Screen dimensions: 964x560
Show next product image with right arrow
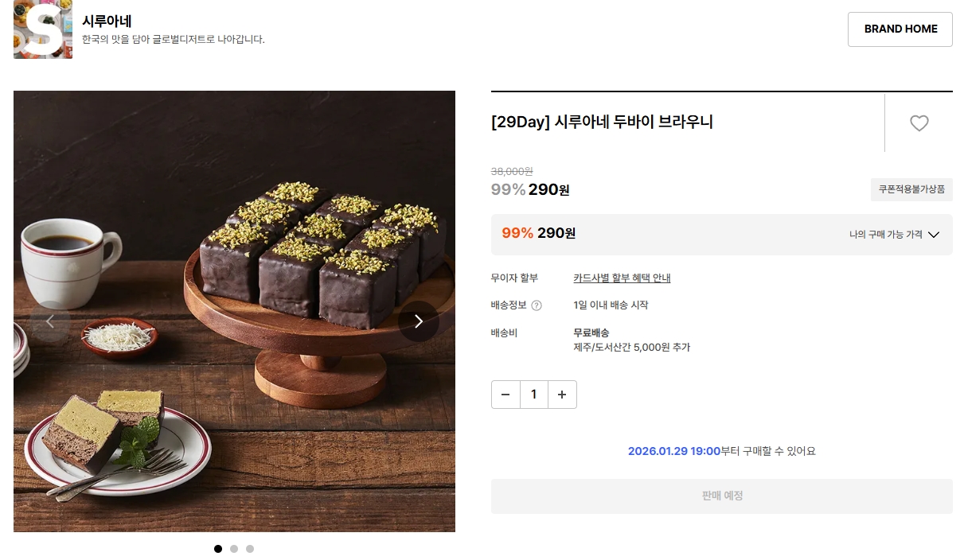[x=419, y=321]
